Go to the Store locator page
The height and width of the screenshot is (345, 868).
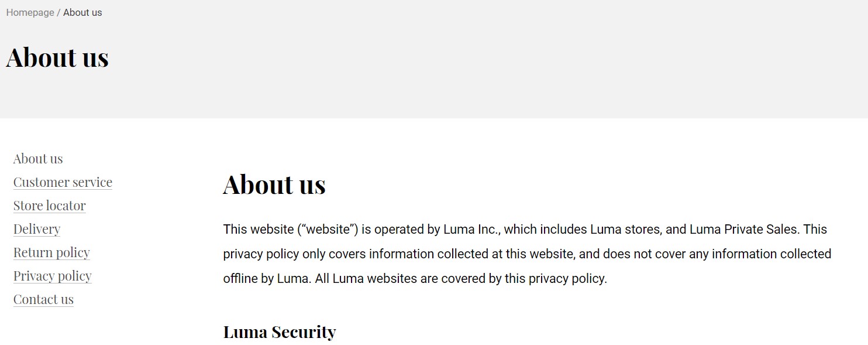pos(49,206)
